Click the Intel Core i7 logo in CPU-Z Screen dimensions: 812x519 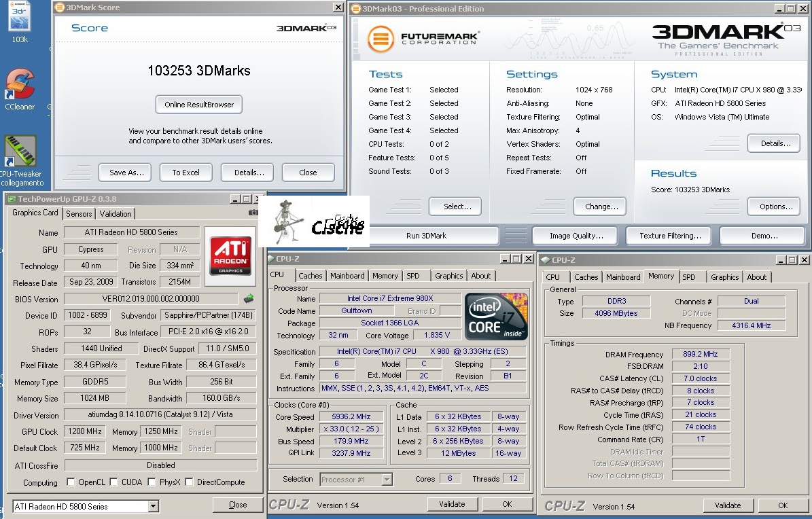coord(496,317)
